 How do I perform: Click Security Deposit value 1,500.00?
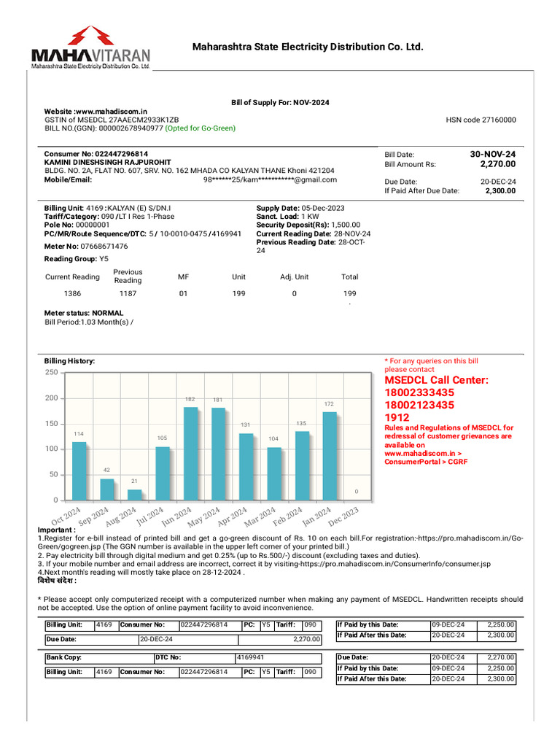[x=346, y=225]
